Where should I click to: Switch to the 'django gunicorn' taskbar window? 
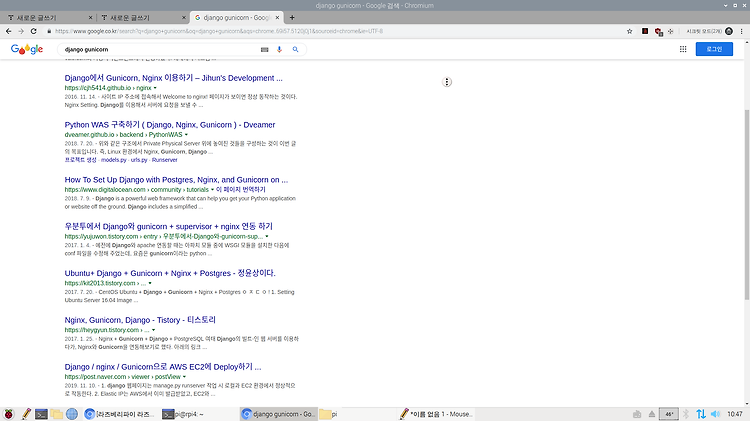[x=278, y=414]
